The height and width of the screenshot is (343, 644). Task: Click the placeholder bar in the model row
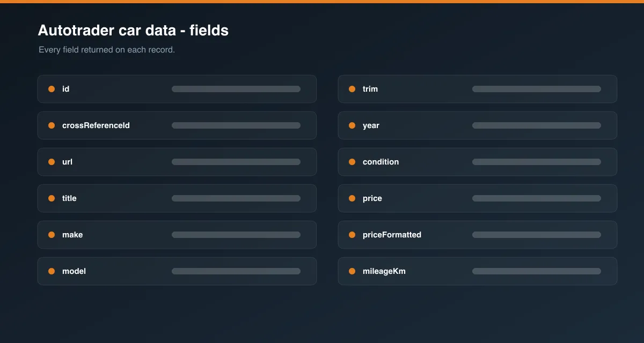236,271
